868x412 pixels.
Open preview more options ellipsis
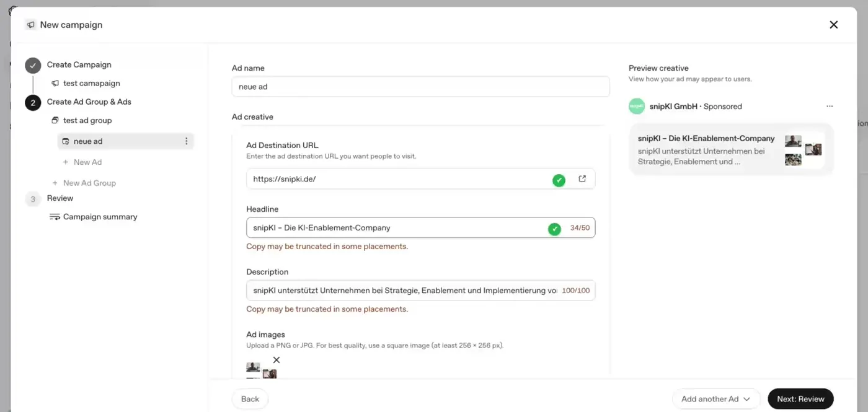[x=830, y=107]
